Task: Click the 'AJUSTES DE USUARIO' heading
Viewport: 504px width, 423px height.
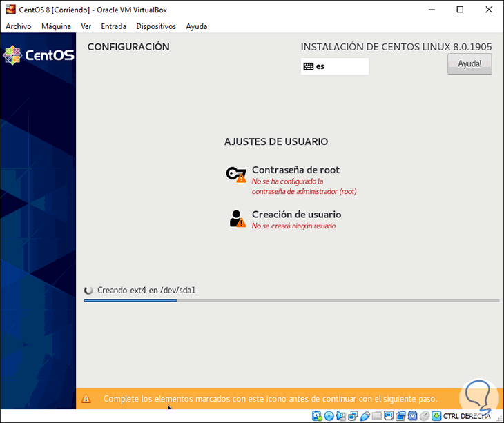Action: [x=276, y=141]
